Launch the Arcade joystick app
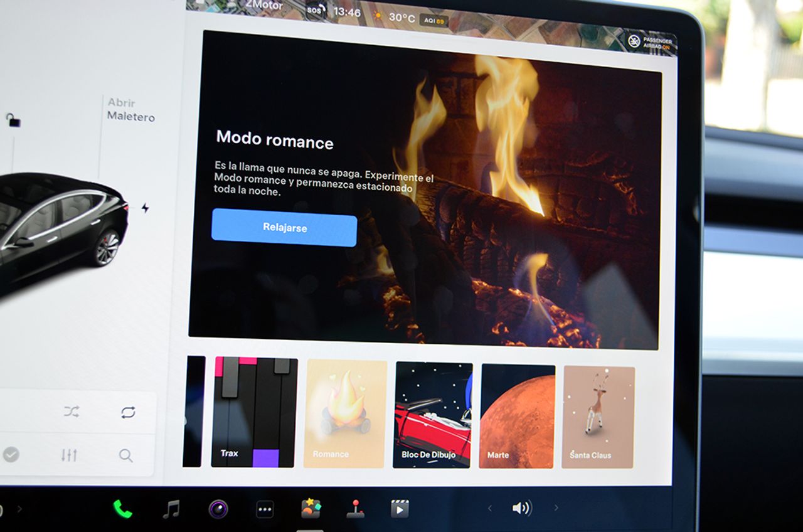803x532 pixels. (355, 509)
